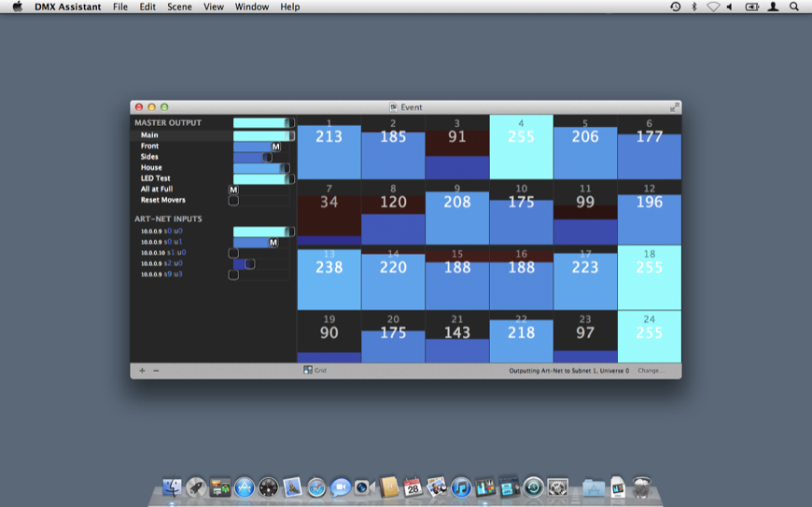The width and height of the screenshot is (812, 507).
Task: Toggle the M marker on 10.0.0.9 s0:u1 input
Action: point(273,243)
